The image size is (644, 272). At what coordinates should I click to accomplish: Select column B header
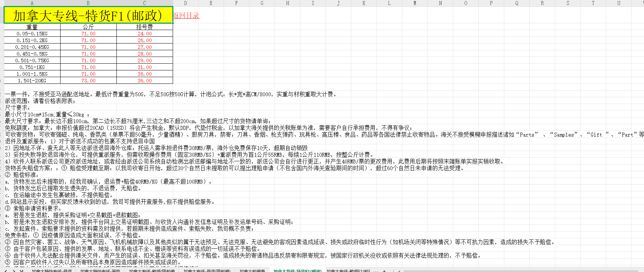point(88,3)
